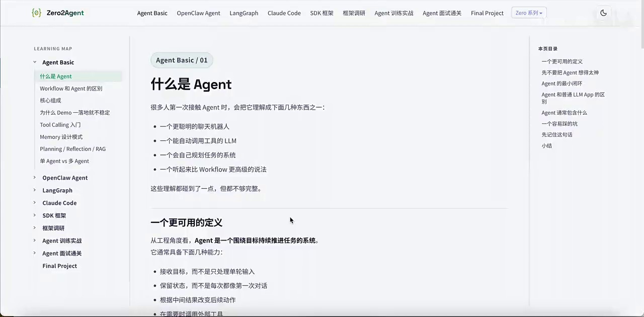Open the Agent Basic nav tab
This screenshot has width=644, height=317.
pos(152,13)
